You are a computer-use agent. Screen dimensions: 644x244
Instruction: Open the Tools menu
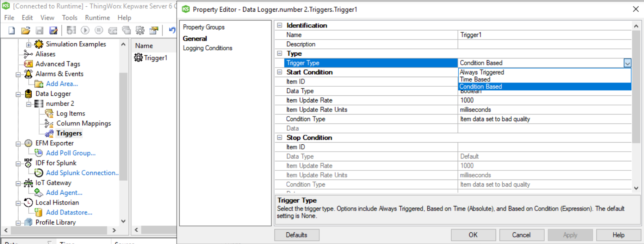(70, 18)
